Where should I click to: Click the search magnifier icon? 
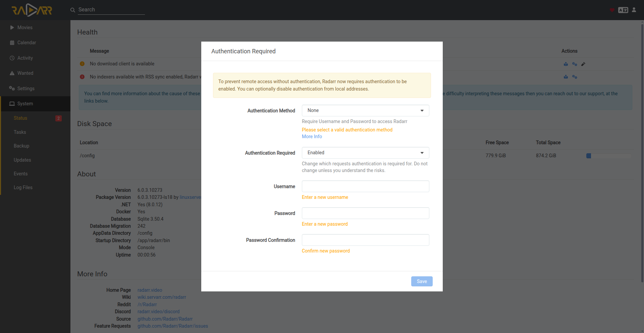click(72, 10)
